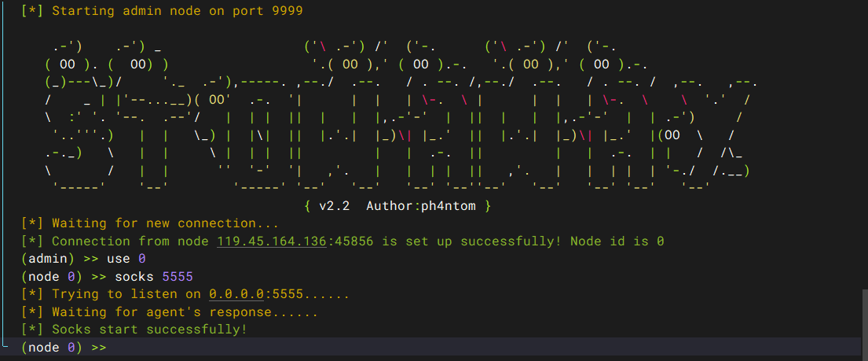The height and width of the screenshot is (361, 868).
Task: Open the underlined 119.45.164.136 IP address
Action: (271, 241)
